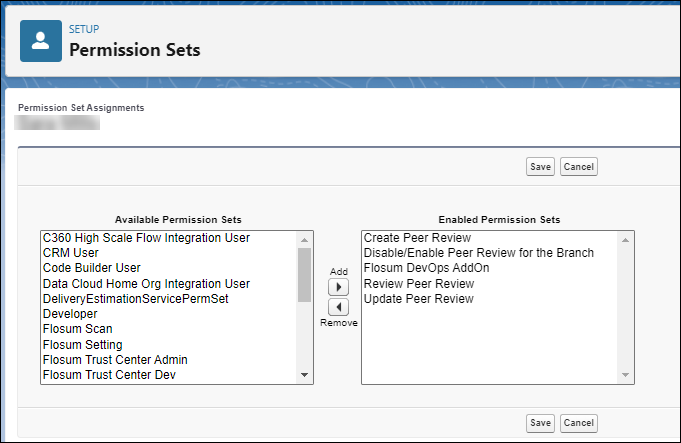Select Flosum DevOps AddOn entry
The image size is (681, 443).
pos(426,268)
